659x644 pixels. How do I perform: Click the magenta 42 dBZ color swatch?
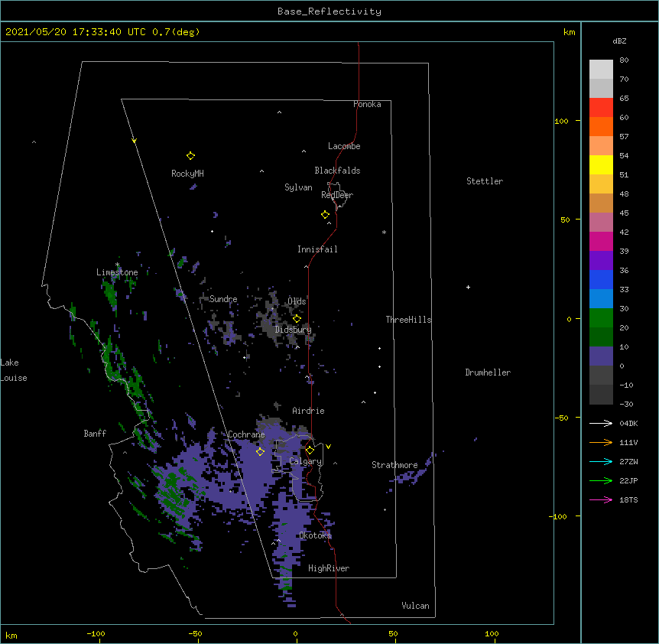pos(601,241)
